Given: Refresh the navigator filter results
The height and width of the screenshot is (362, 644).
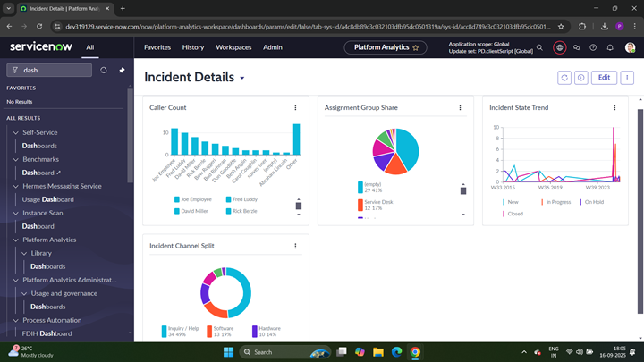Looking at the screenshot, I should coord(104,71).
